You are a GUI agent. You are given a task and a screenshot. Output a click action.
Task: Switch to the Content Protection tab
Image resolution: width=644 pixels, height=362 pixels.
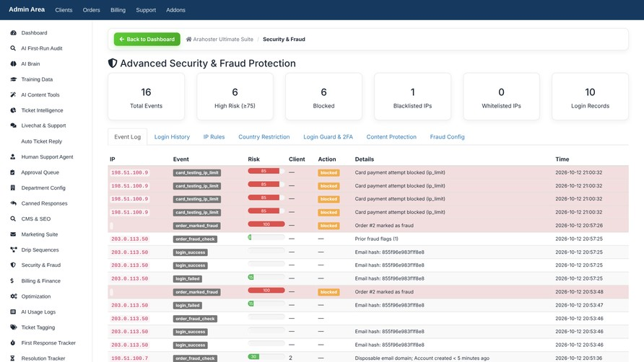tap(391, 137)
